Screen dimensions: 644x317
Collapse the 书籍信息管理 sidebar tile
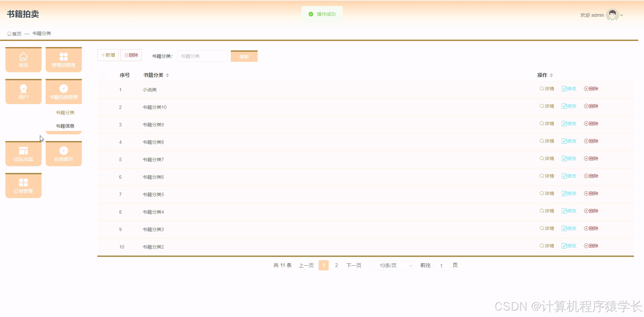click(x=64, y=91)
